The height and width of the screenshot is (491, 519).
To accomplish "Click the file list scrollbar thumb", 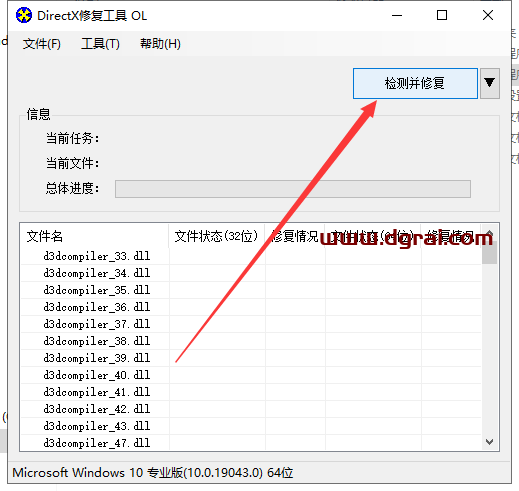I will tap(489, 252).
